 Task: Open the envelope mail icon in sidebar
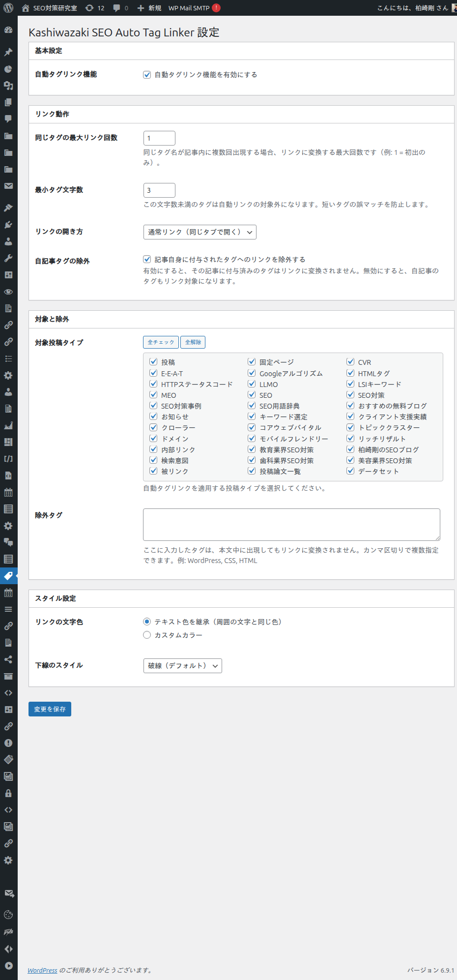(x=8, y=186)
